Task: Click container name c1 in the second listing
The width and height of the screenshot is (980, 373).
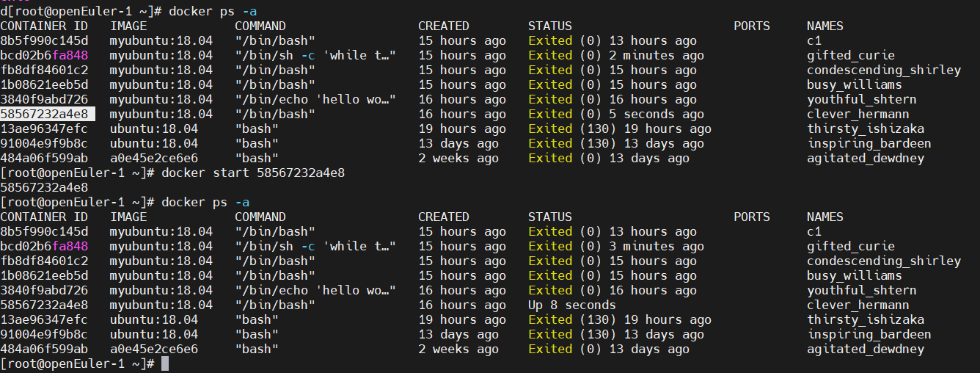Action: (x=814, y=231)
